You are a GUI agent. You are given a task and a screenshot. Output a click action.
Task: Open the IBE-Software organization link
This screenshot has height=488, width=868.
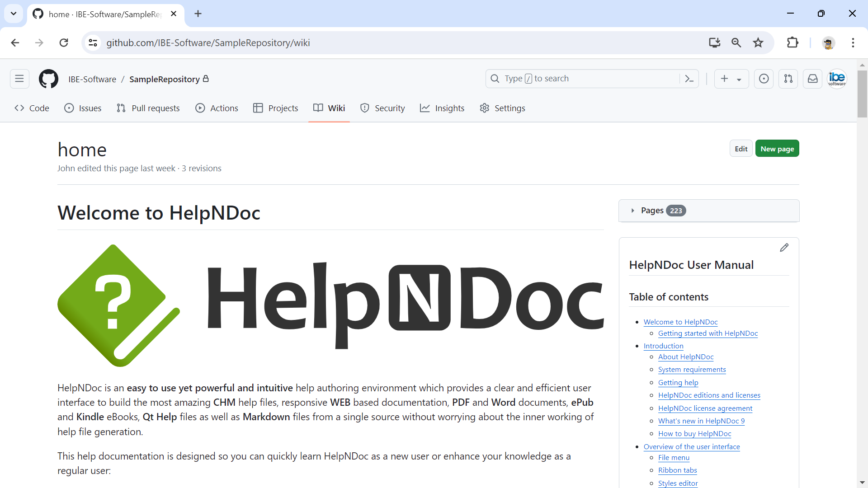pos(92,79)
